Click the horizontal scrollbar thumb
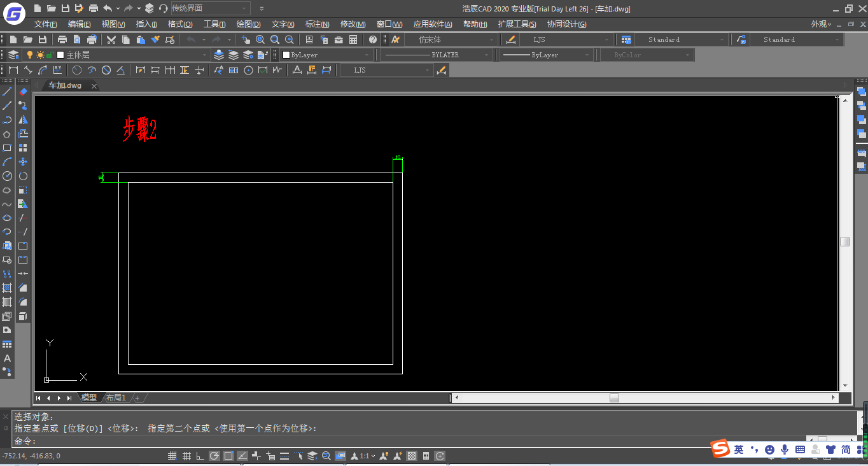Screen dimensions: 868x466 [614, 398]
